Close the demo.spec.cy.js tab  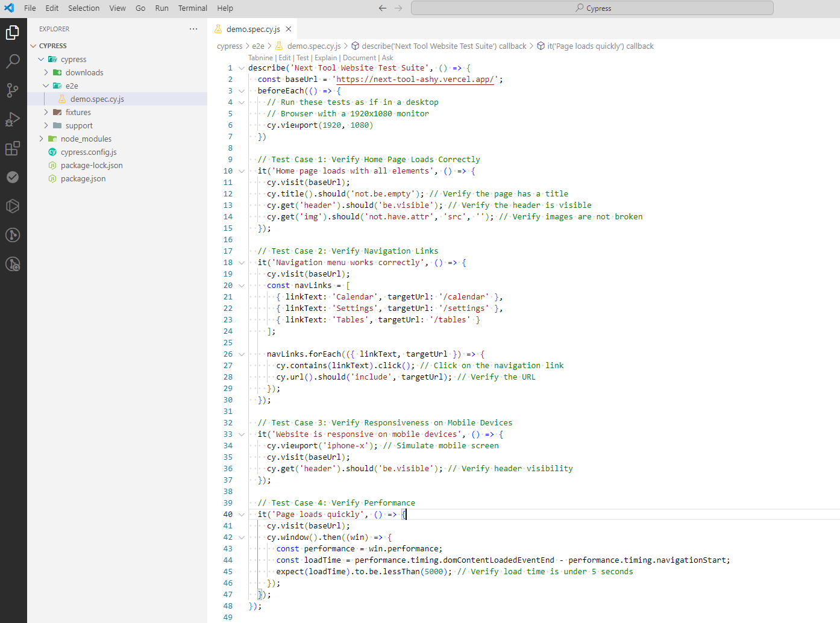(x=289, y=29)
